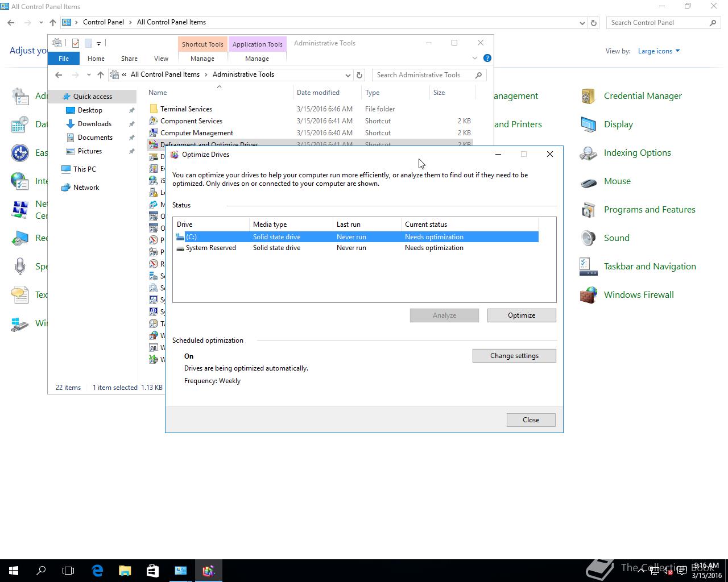Image resolution: width=728 pixels, height=582 pixels.
Task: Click Control Panel in the address breadcrumb
Action: tap(104, 22)
